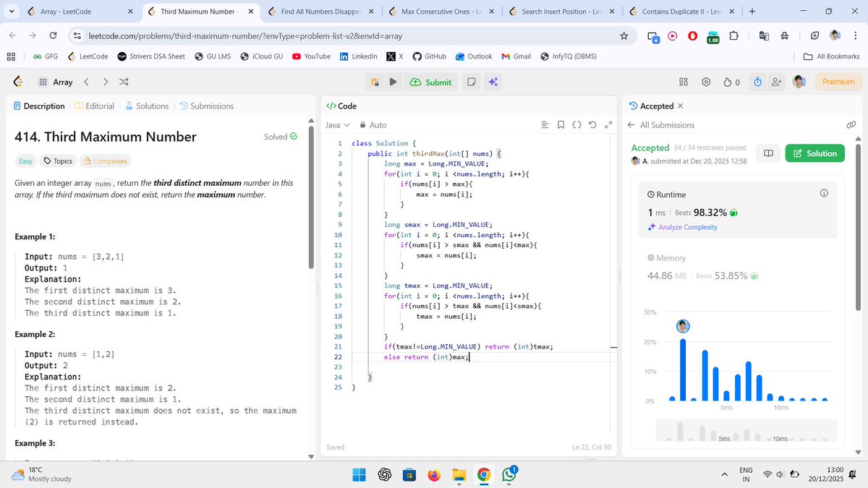
Task: Copy the submission link icon
Action: pos(851,125)
